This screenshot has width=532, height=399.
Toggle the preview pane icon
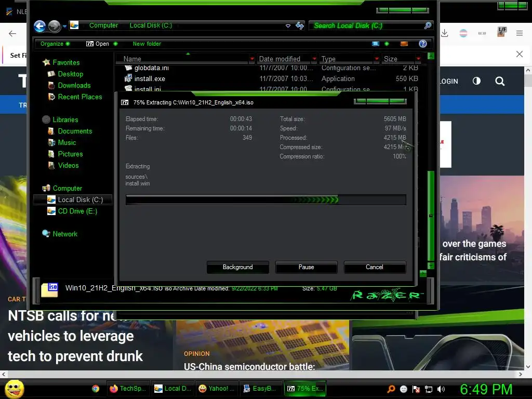(404, 44)
